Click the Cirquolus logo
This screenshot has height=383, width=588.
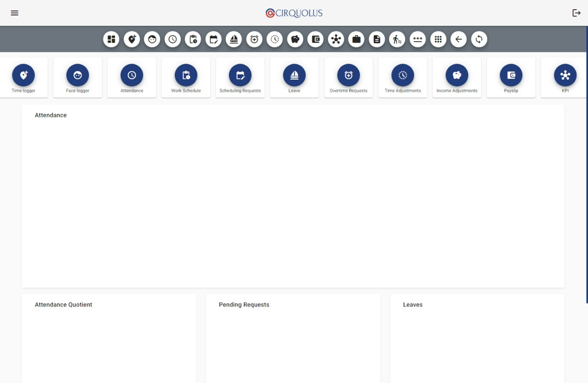pos(294,13)
